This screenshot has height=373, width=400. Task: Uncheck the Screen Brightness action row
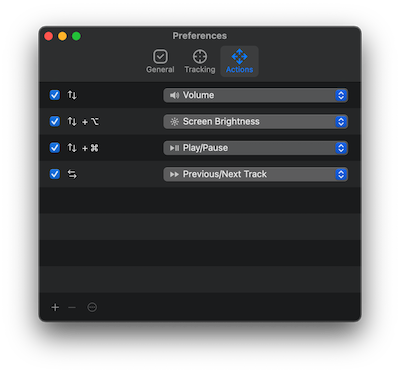pos(55,121)
